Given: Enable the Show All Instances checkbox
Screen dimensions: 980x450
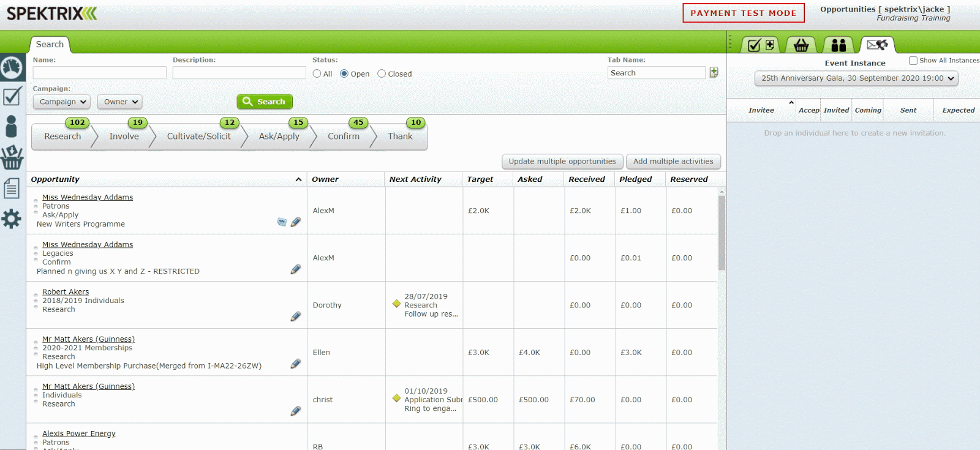Looking at the screenshot, I should [x=913, y=61].
